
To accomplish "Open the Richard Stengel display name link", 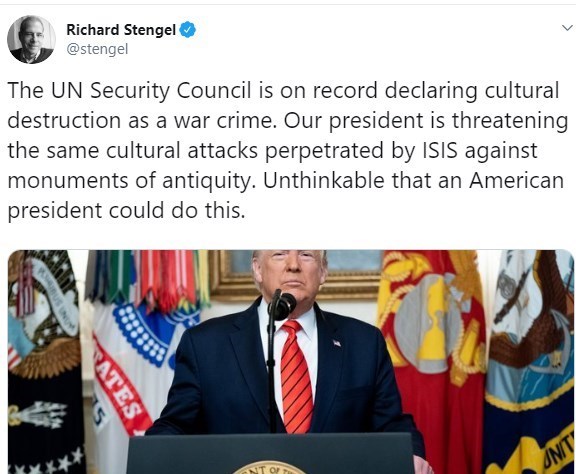I will 121,30.
